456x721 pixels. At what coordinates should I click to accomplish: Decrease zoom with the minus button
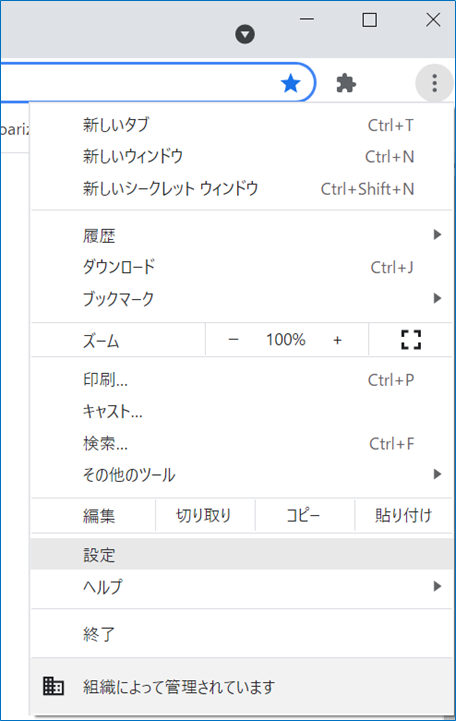234,340
